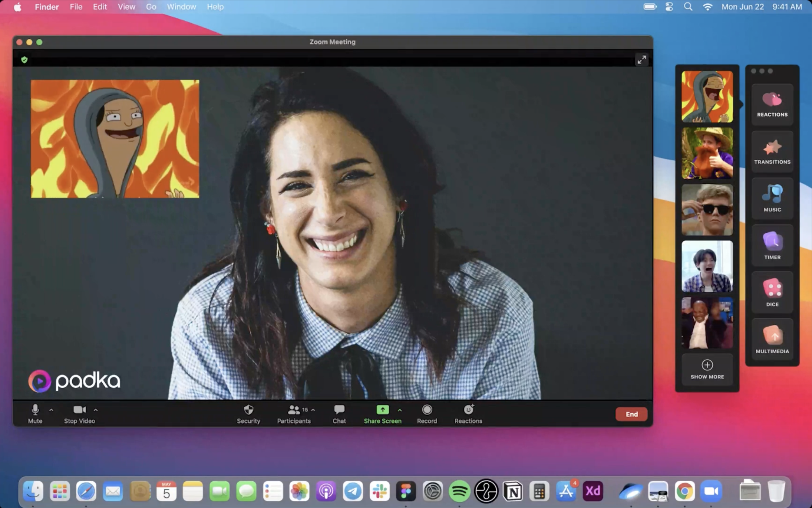
Task: Open the Timer tool
Action: (772, 246)
